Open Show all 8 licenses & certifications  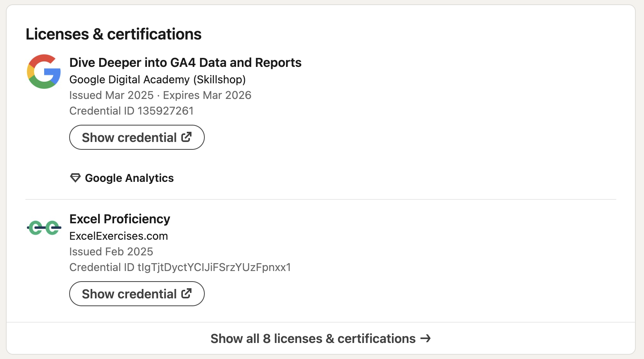pyautogui.click(x=320, y=338)
